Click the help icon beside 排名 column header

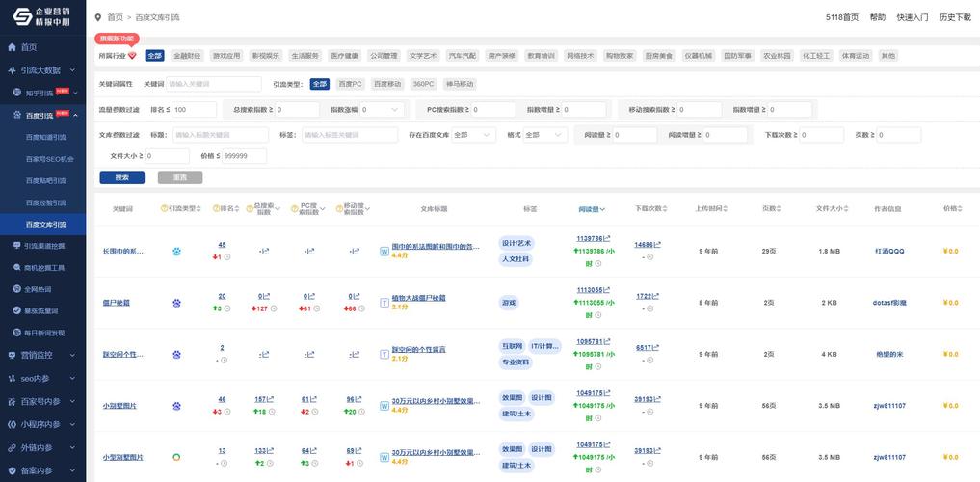216,209
